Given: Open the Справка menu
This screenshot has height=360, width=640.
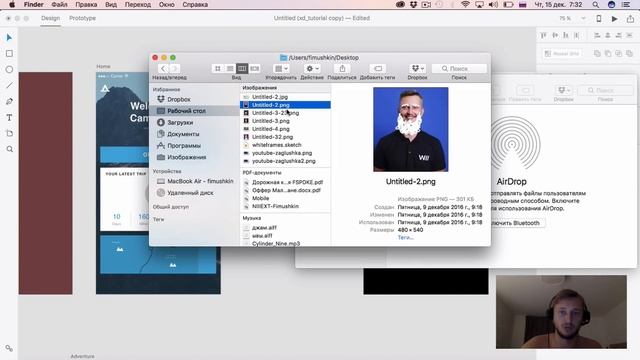Looking at the screenshot, I should coord(195,5).
